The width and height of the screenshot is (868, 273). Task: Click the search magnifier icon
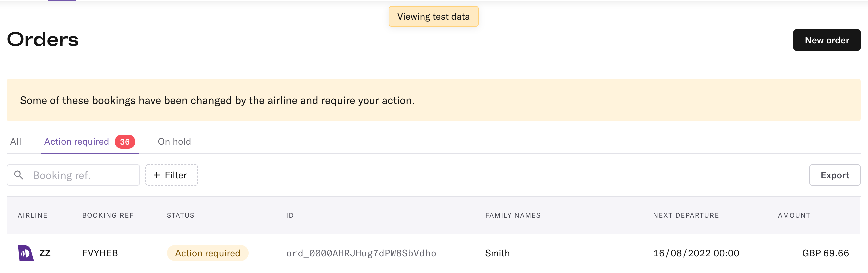(19, 175)
